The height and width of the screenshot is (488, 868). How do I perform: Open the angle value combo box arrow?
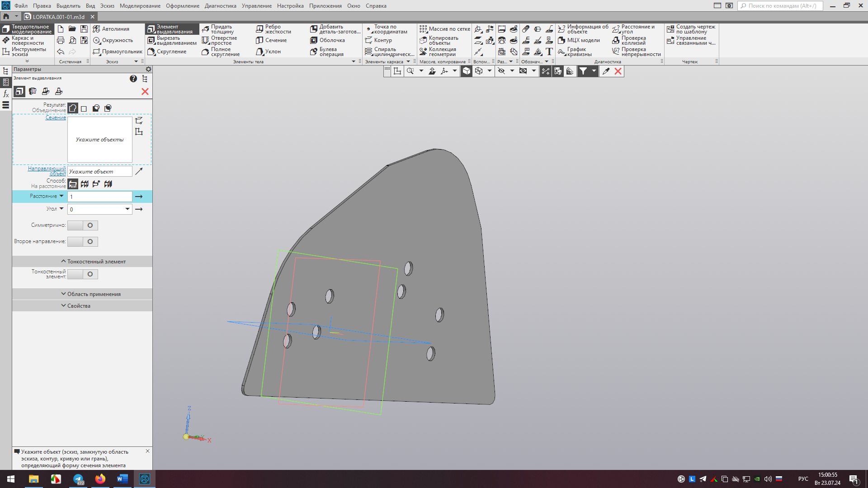tap(127, 209)
